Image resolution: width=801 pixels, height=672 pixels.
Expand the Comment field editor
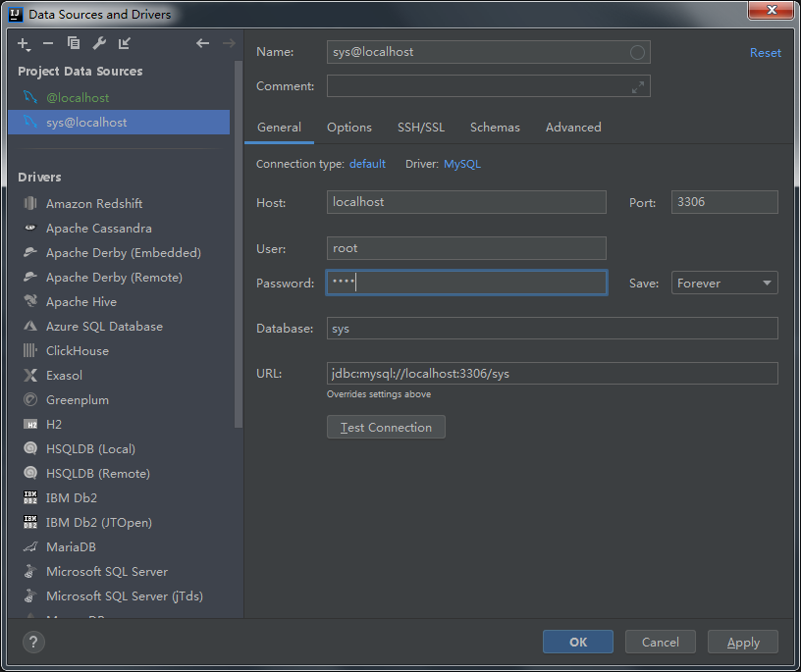pyautogui.click(x=637, y=87)
